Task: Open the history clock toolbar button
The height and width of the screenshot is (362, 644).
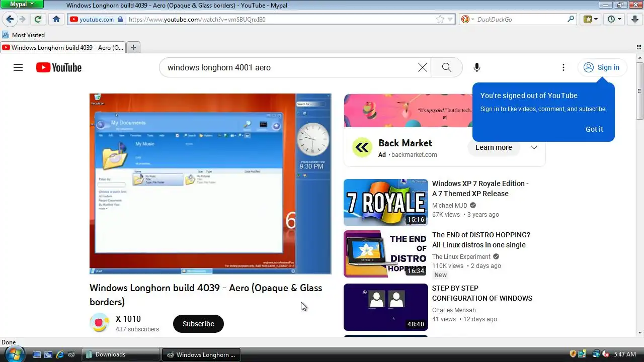Action: [614, 19]
